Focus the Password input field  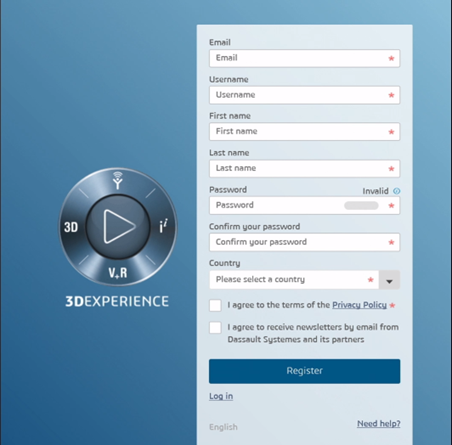tap(304, 205)
